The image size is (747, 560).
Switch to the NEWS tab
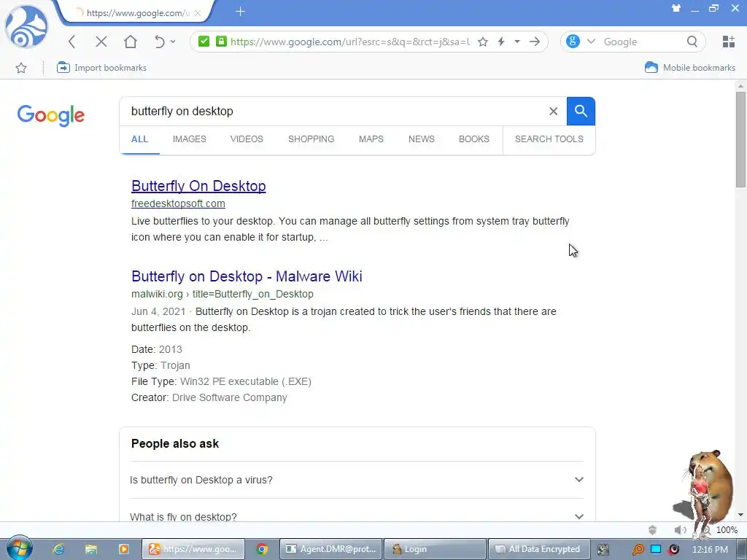click(x=421, y=139)
